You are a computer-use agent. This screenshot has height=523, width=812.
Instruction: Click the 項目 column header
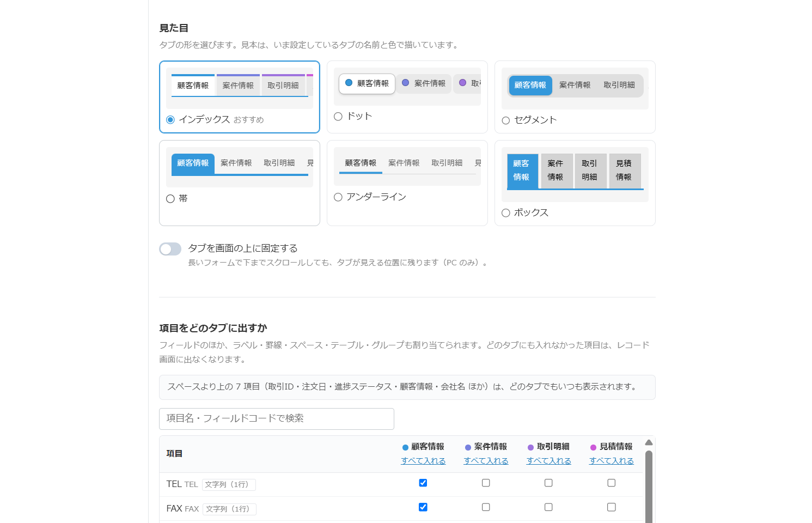pos(174,454)
